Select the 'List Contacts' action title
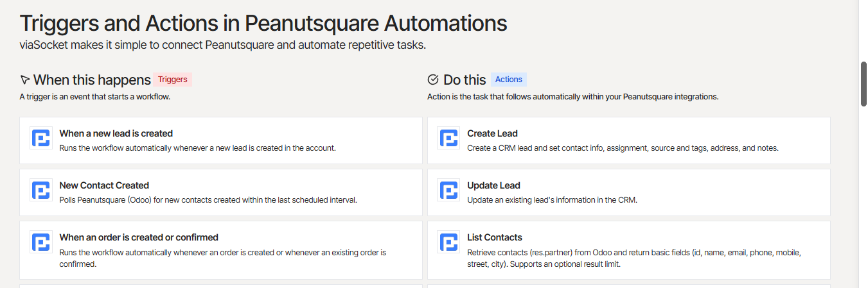868x288 pixels. [x=495, y=237]
